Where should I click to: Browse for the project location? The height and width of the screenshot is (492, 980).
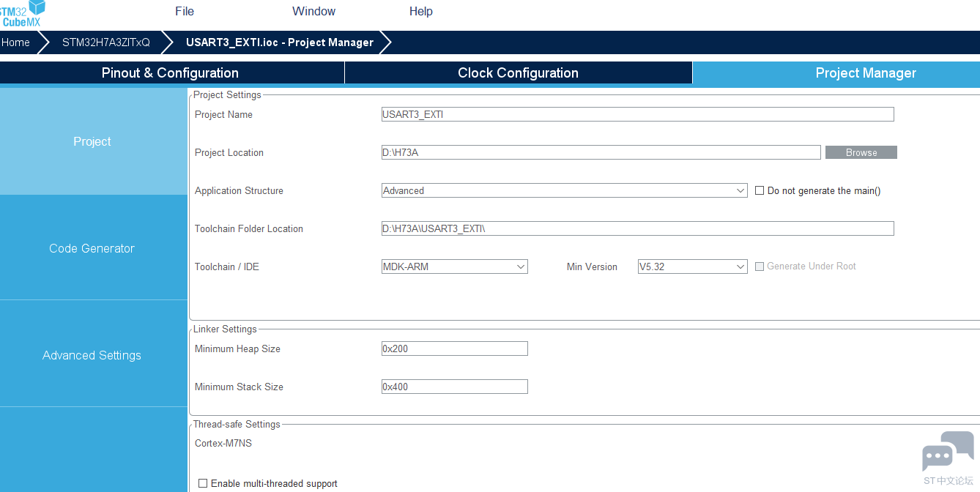[x=861, y=152]
